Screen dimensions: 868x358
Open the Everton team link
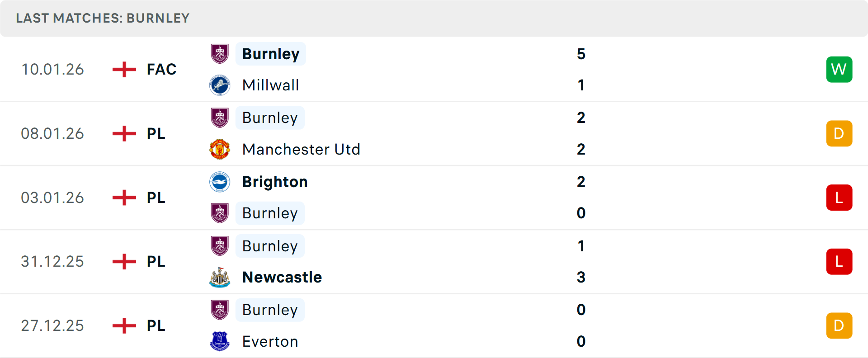coord(270,341)
